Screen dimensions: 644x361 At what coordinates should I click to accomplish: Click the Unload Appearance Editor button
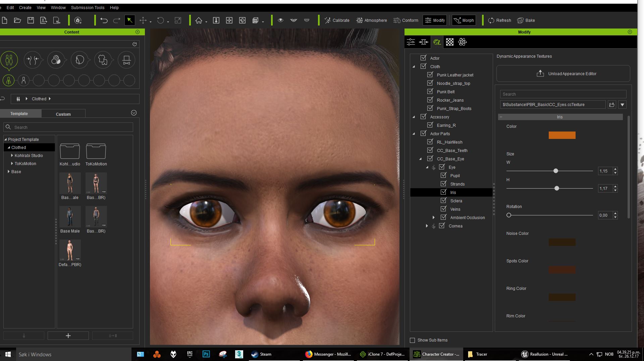pyautogui.click(x=563, y=73)
